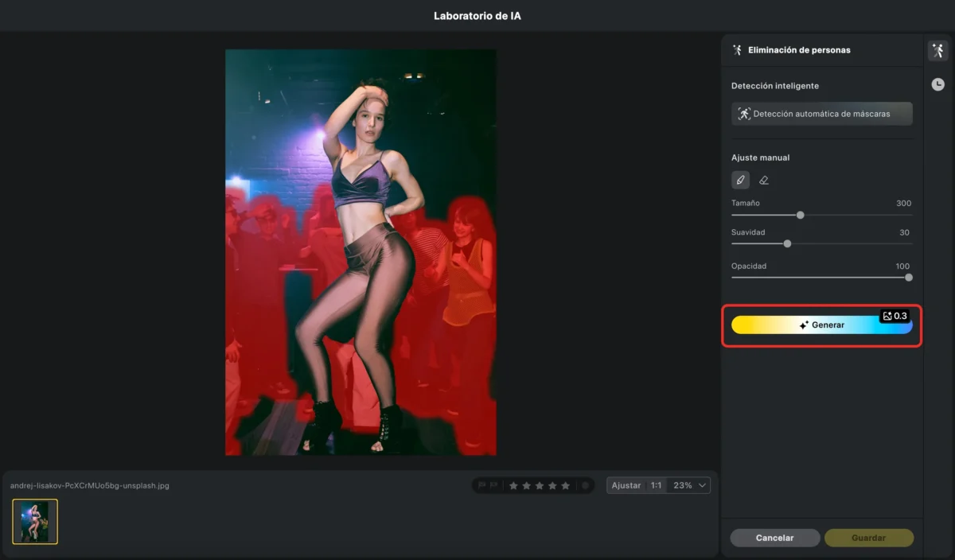The width and height of the screenshot is (955, 560).
Task: Click Ajustar to fit image to screen
Action: [x=626, y=485]
